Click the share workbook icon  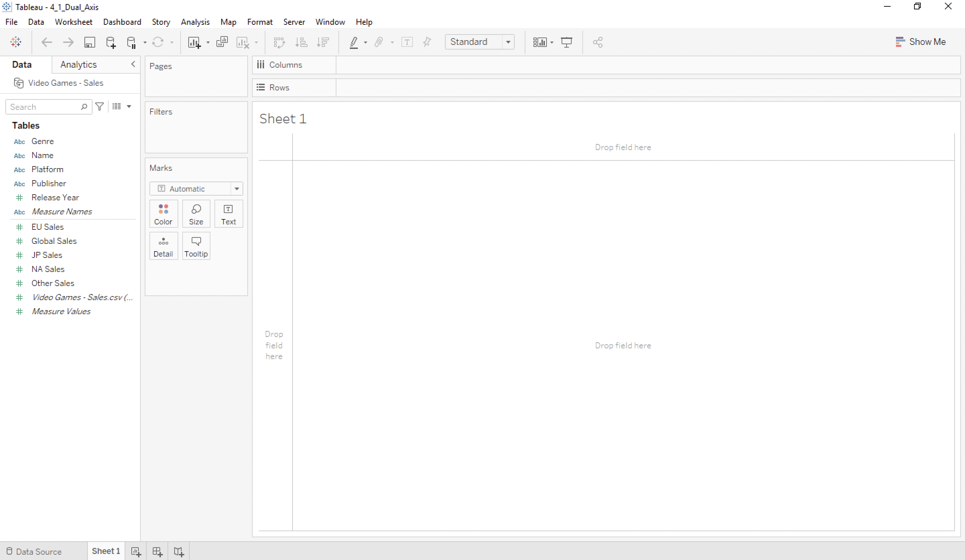click(598, 42)
